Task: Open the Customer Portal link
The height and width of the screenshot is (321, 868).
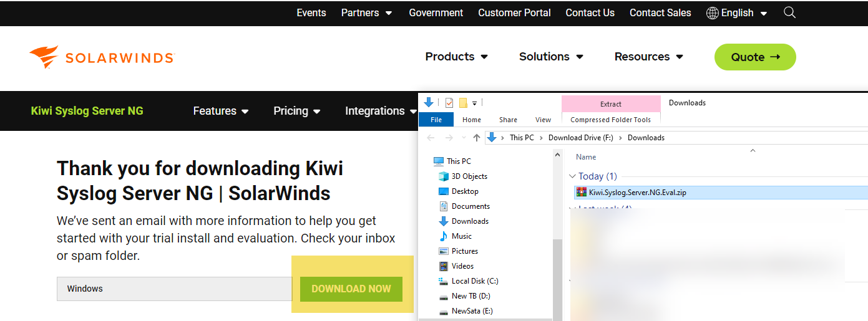Action: (514, 12)
